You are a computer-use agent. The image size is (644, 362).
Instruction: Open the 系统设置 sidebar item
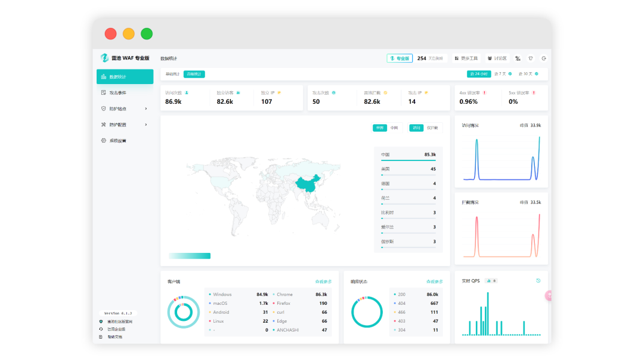point(125,141)
